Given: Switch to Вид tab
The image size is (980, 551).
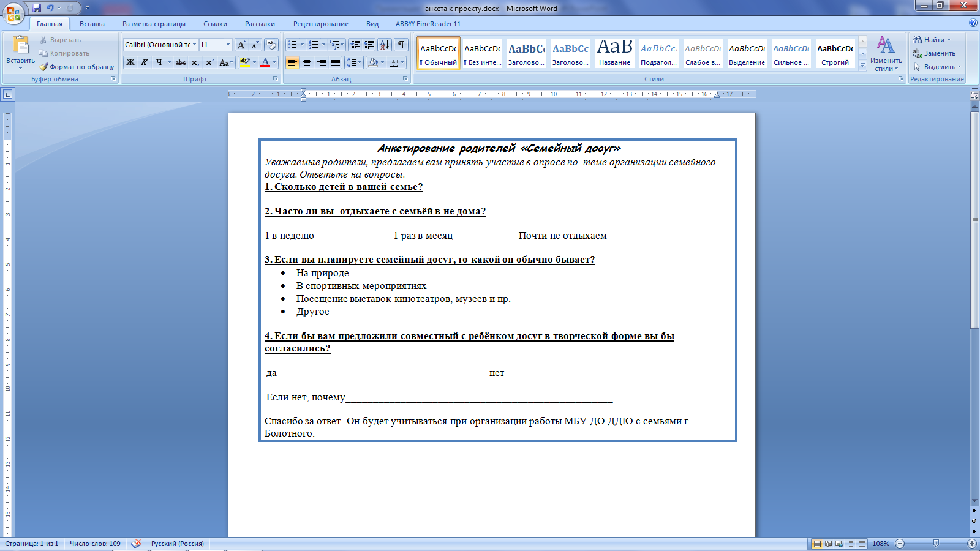Looking at the screenshot, I should pos(372,24).
